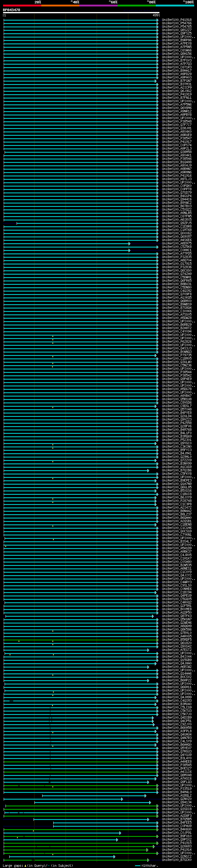Click the label UniRef100_C0HHC1

[x=177, y=250]
